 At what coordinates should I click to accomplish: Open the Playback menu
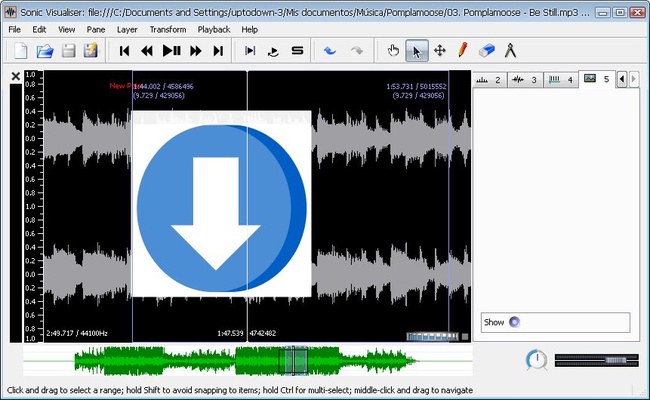click(213, 29)
